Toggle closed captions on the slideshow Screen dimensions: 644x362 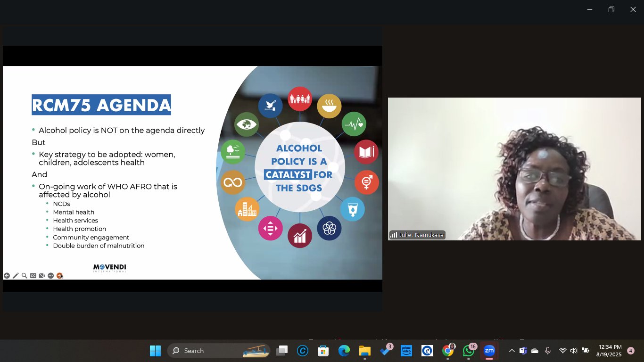coord(33,276)
